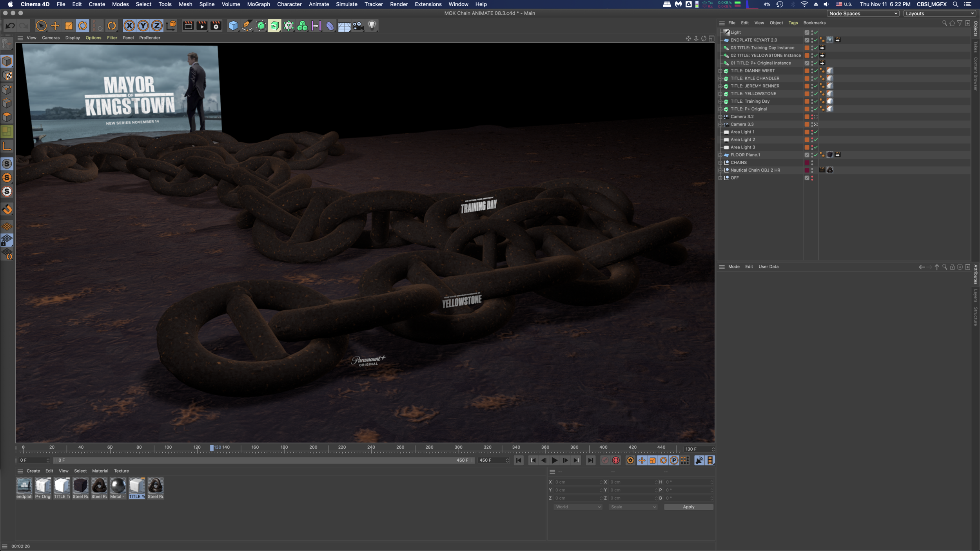This screenshot has width=980, height=551.
Task: Click the Undo arrow in the toolbar
Action: 10,26
